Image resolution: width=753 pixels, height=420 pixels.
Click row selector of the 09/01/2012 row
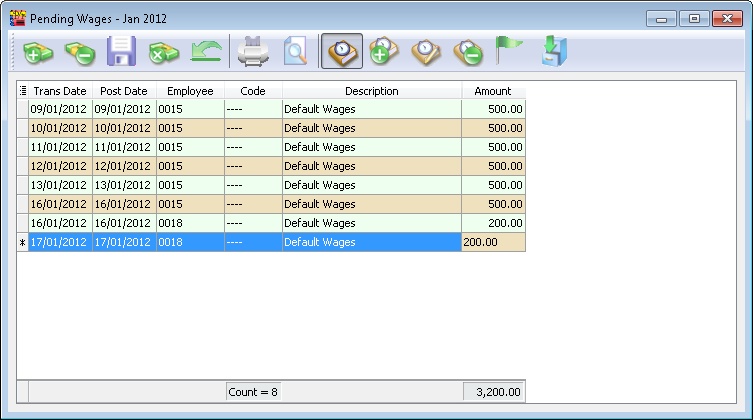click(23, 109)
